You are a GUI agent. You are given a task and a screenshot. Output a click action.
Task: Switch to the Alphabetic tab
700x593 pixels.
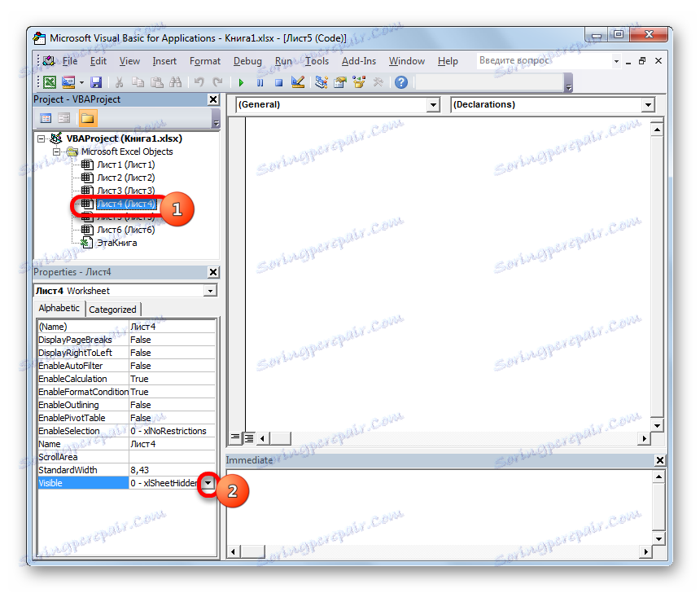tap(59, 309)
